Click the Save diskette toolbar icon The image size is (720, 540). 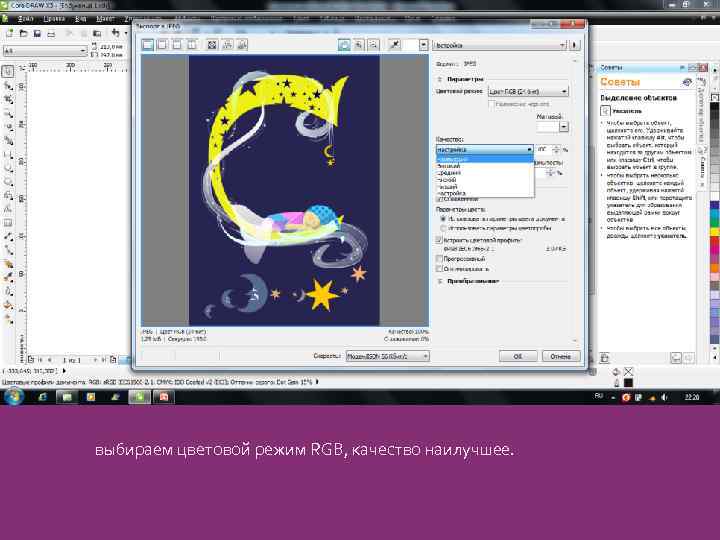(37, 33)
